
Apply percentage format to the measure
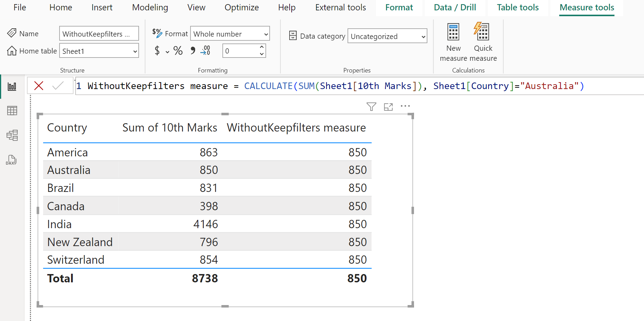click(178, 51)
